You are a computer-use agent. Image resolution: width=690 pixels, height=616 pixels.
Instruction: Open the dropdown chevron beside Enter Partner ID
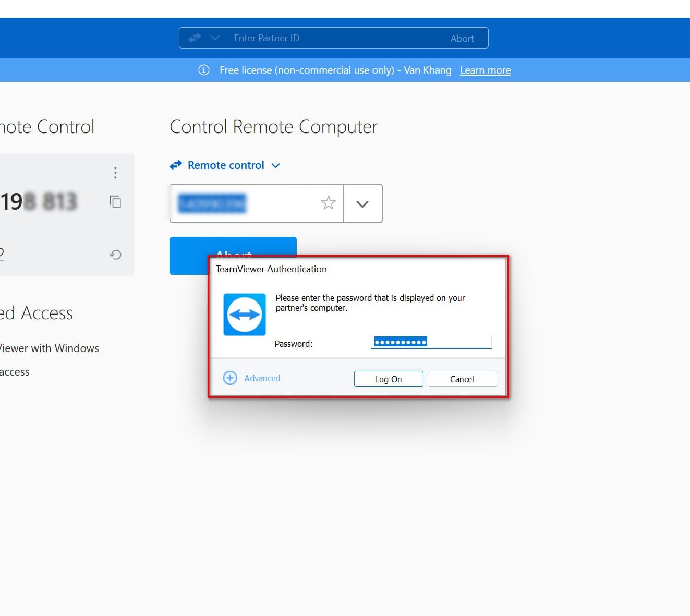pyautogui.click(x=215, y=38)
